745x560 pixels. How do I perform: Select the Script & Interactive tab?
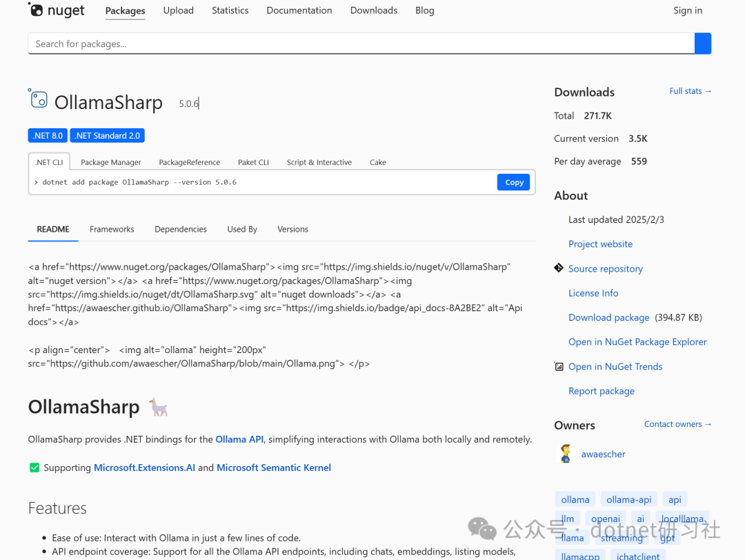click(319, 163)
